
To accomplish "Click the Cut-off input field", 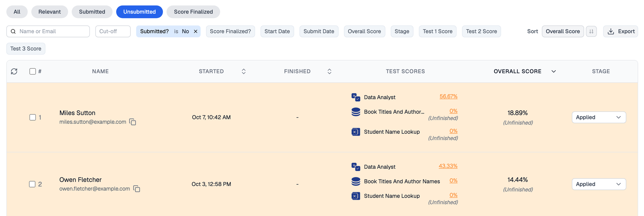I will tap(113, 31).
